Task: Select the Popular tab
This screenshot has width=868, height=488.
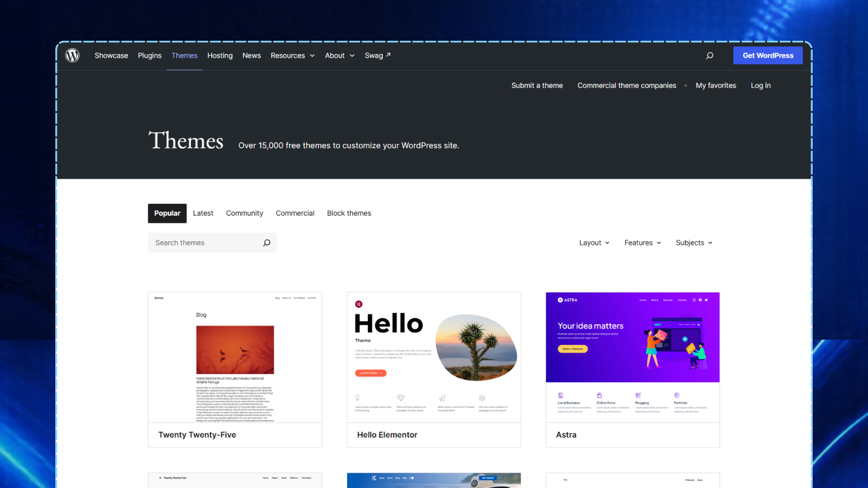Action: point(167,213)
